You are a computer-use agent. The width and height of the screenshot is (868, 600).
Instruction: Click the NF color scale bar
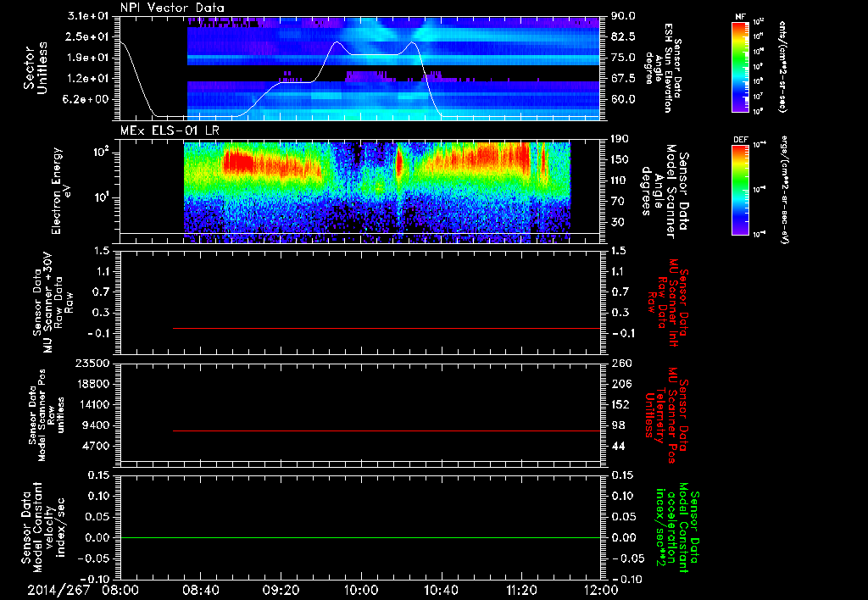(x=740, y=66)
